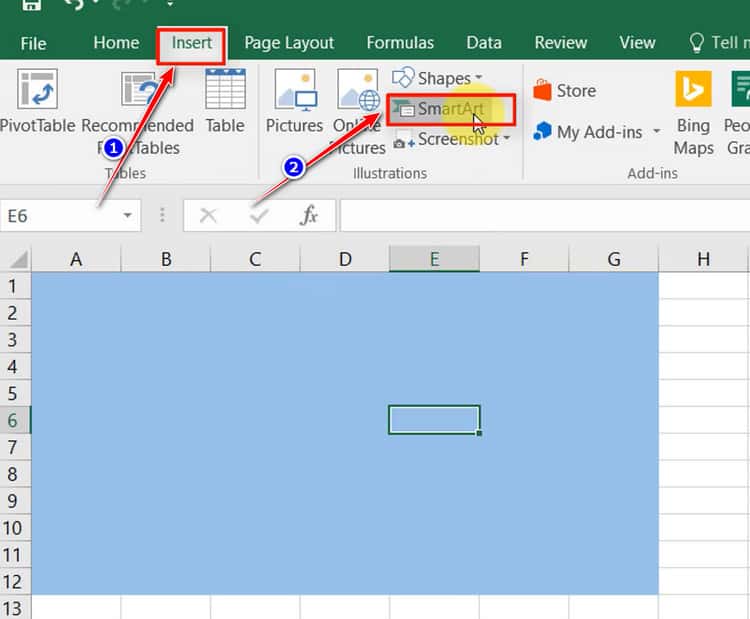
Task: Select row 8 header
Action: [15, 474]
